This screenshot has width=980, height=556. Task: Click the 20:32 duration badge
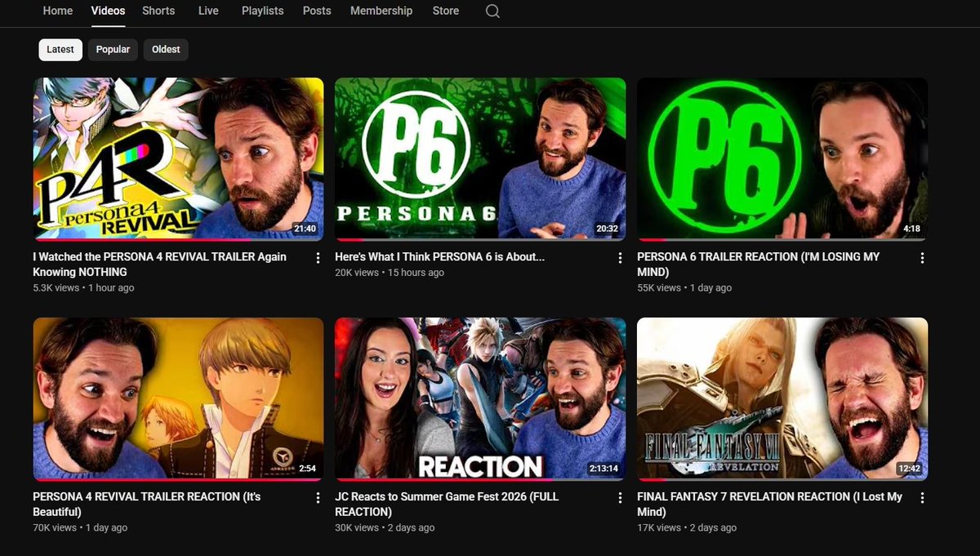pos(607,229)
